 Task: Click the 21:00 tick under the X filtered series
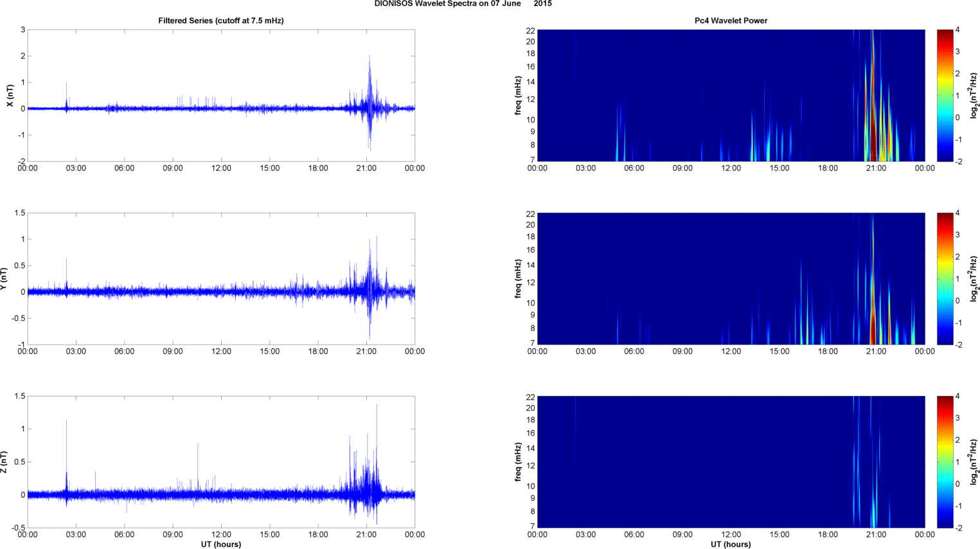[x=366, y=168]
